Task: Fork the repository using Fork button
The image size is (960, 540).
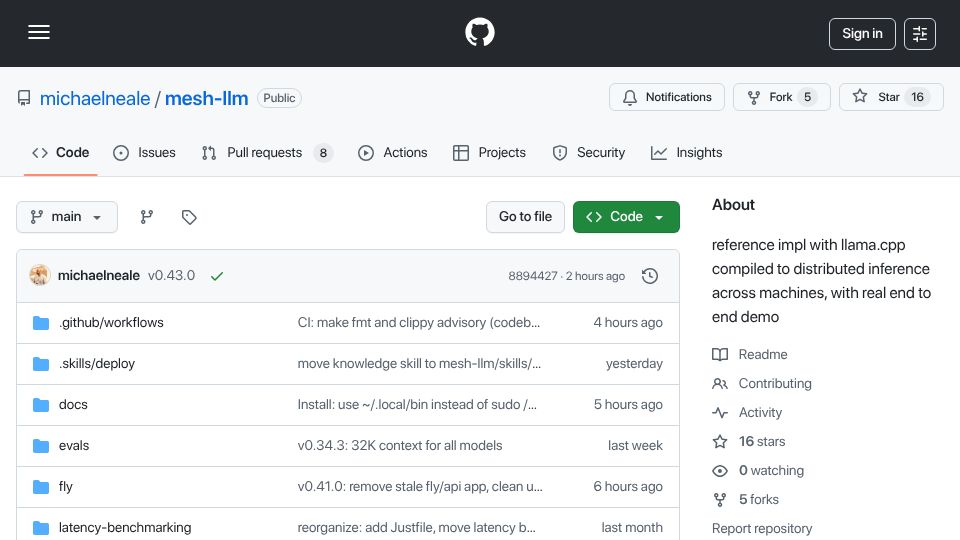Action: click(782, 97)
